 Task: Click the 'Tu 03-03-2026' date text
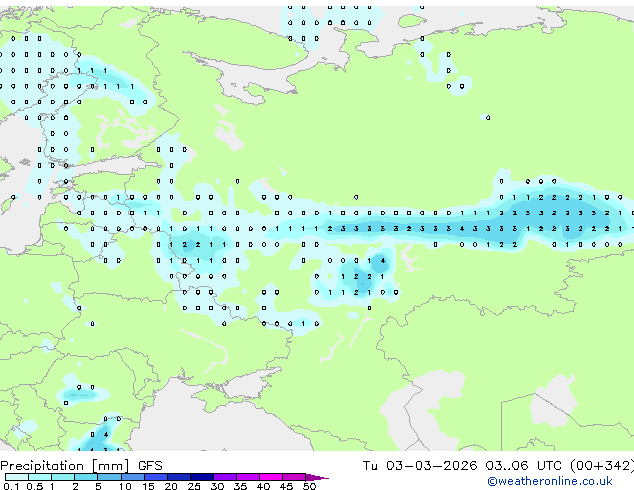(x=420, y=466)
